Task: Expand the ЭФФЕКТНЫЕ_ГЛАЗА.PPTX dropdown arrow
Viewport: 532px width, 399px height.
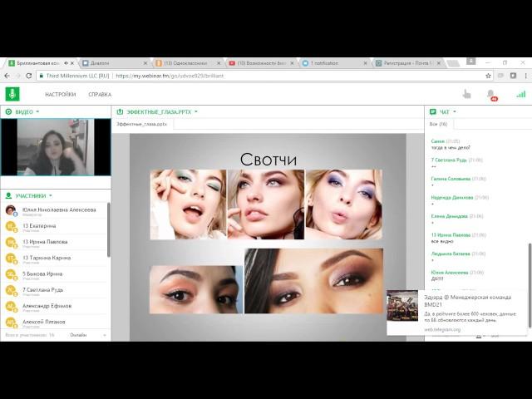Action: 196,111
